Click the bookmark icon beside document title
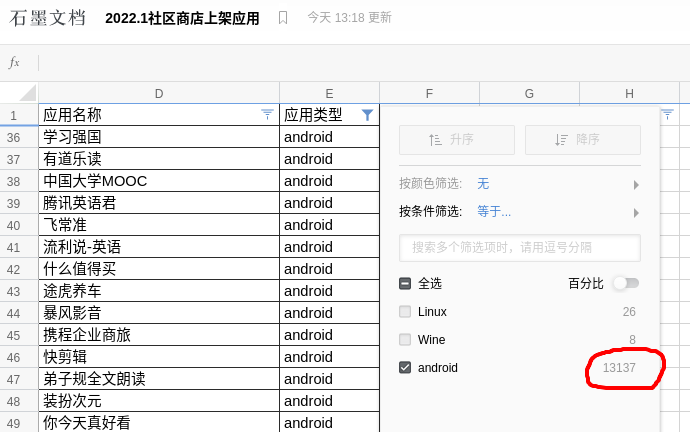 point(283,18)
